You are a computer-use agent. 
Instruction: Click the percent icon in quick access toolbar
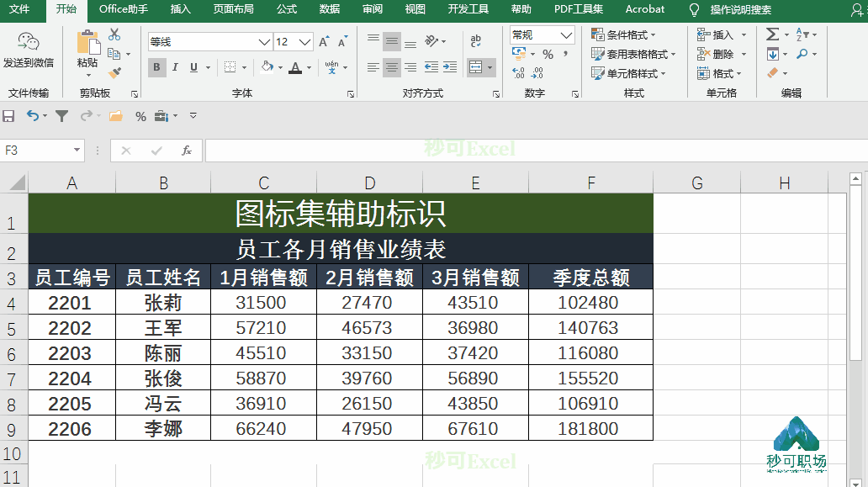click(140, 116)
